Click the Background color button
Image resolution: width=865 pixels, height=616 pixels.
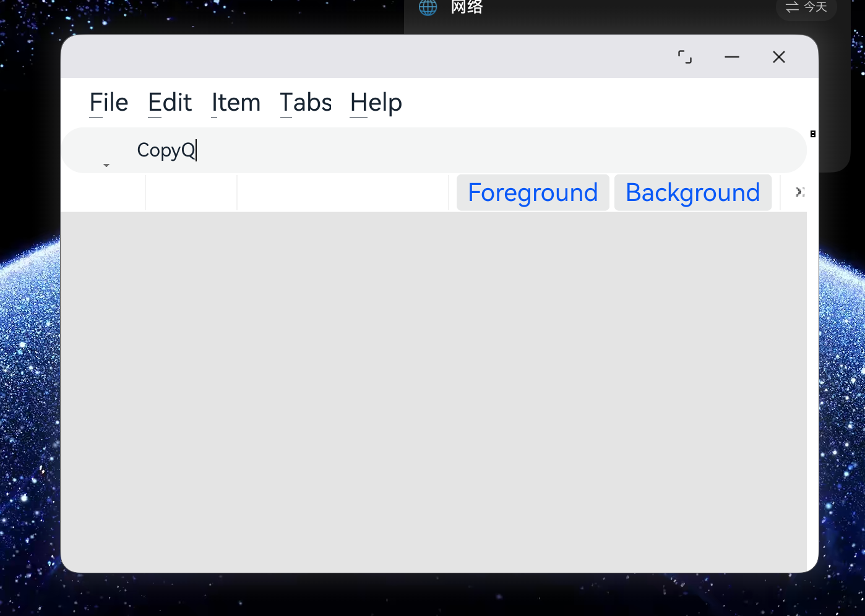pyautogui.click(x=692, y=192)
